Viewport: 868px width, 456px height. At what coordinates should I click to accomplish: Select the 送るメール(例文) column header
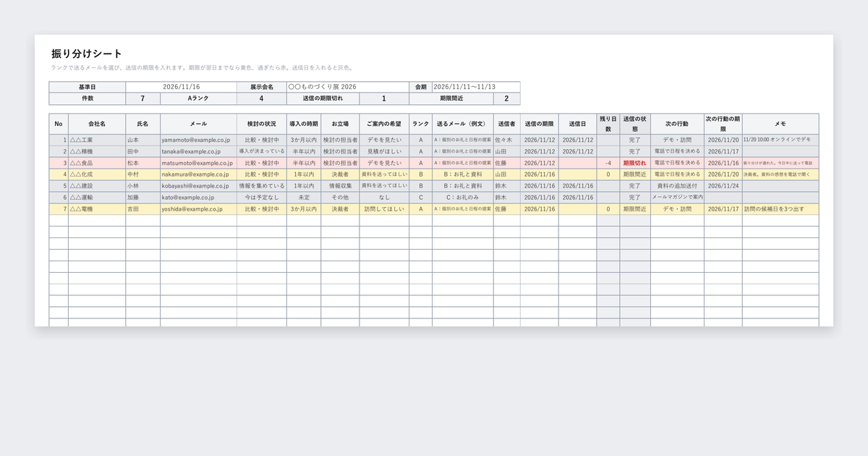pyautogui.click(x=463, y=124)
